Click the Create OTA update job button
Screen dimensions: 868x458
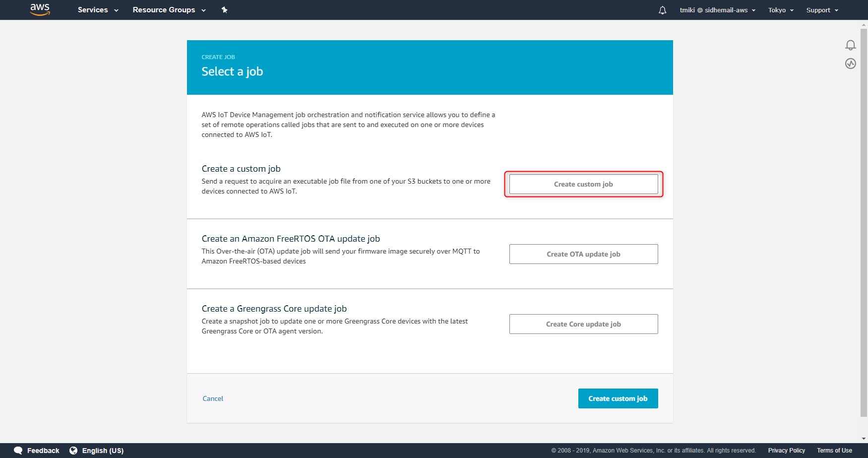pyautogui.click(x=583, y=254)
